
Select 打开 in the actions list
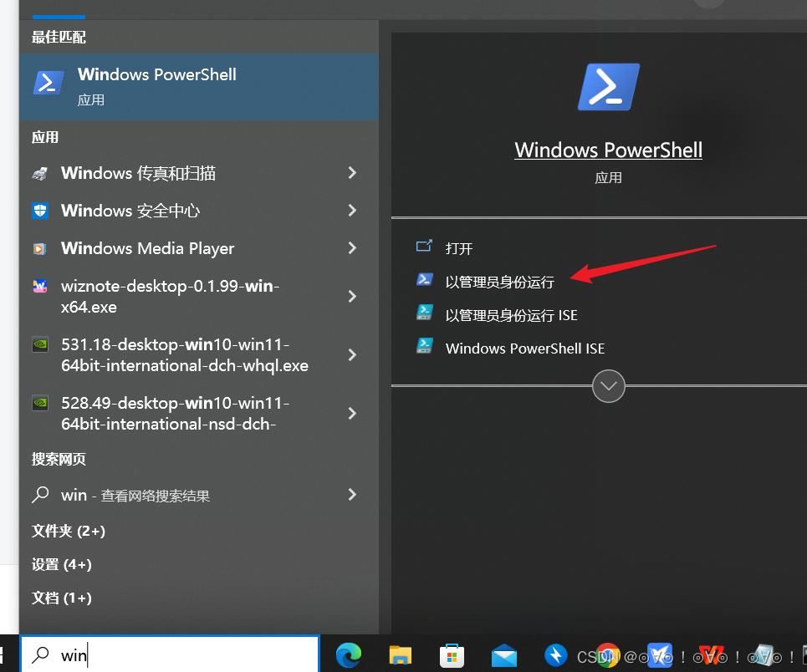[x=458, y=248]
